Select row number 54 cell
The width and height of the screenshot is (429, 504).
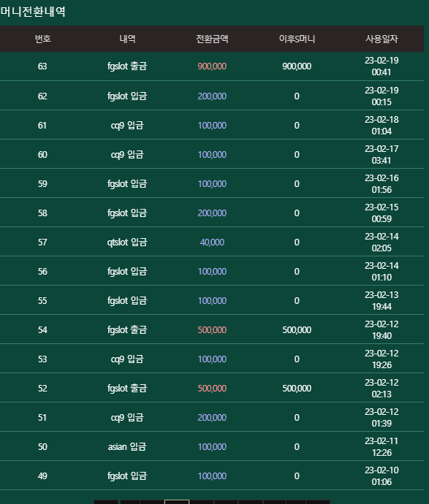coord(42,330)
